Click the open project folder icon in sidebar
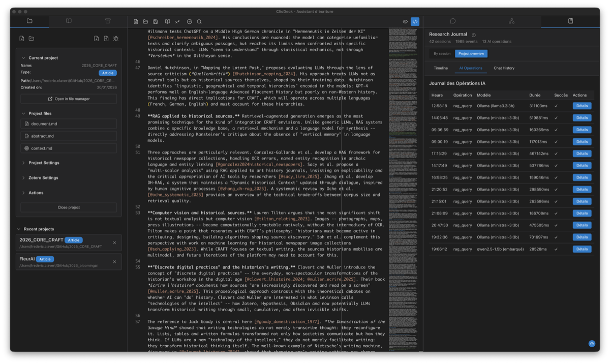The height and width of the screenshot is (364, 610). [x=32, y=39]
